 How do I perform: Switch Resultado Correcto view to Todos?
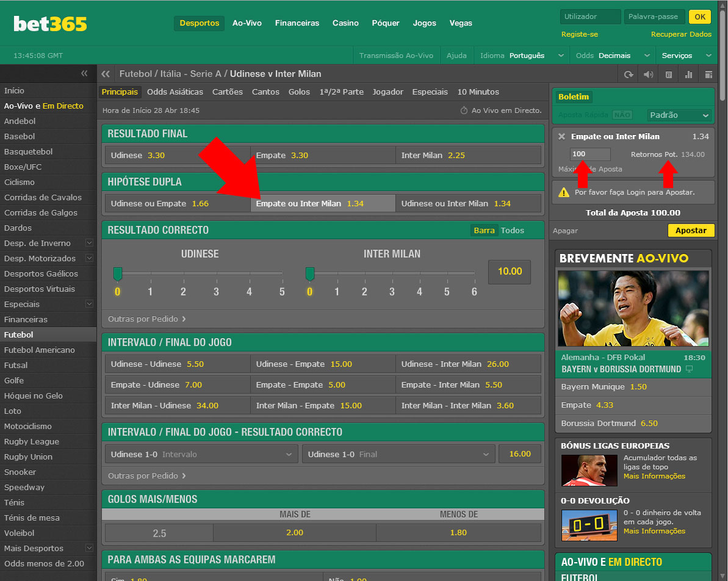(x=513, y=231)
